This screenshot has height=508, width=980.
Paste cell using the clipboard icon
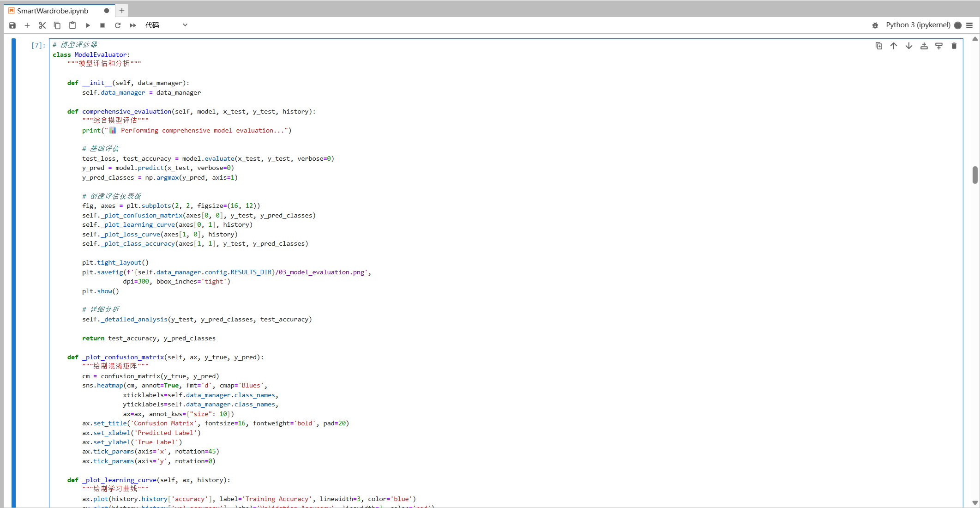72,25
